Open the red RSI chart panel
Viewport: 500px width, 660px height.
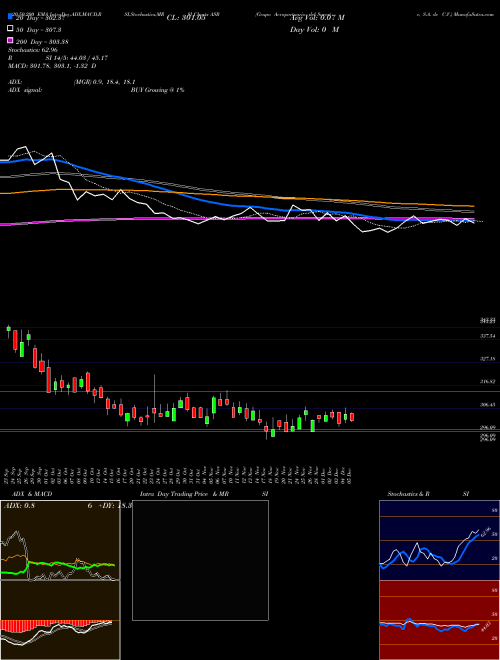coord(439,620)
